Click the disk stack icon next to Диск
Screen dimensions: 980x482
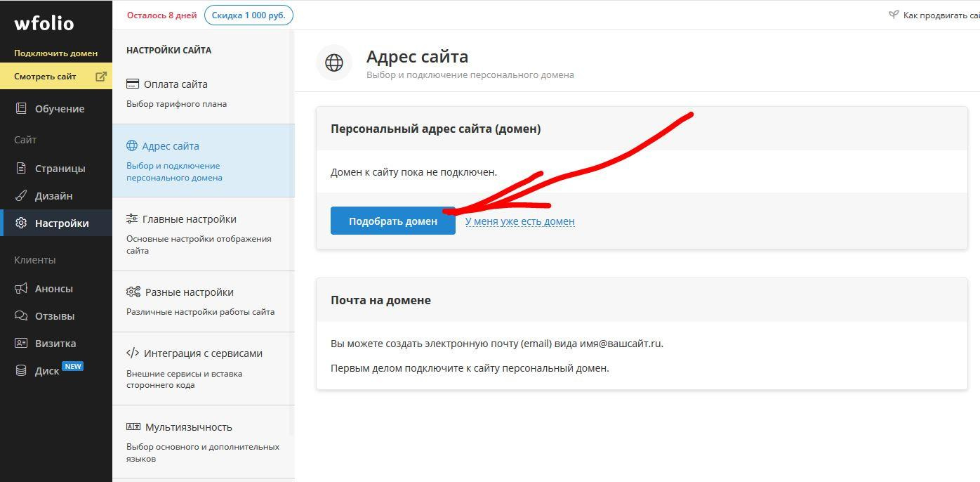tap(21, 371)
